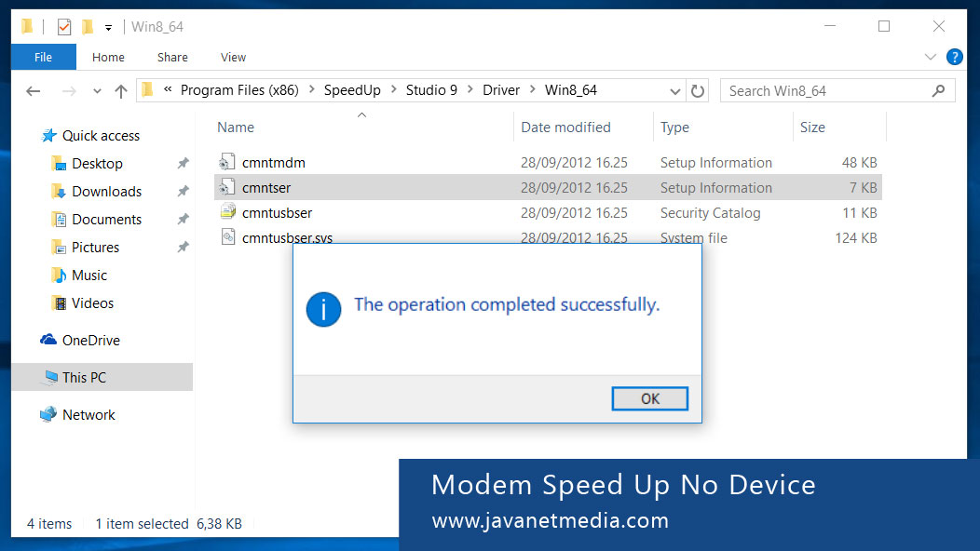
Task: Click the search magnifier icon
Action: (939, 90)
